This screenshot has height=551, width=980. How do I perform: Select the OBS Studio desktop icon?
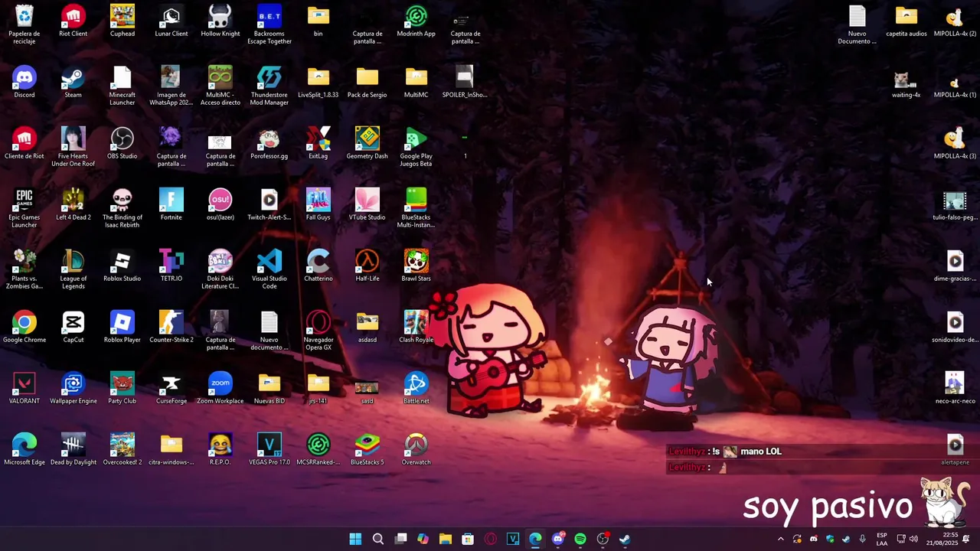point(122,144)
